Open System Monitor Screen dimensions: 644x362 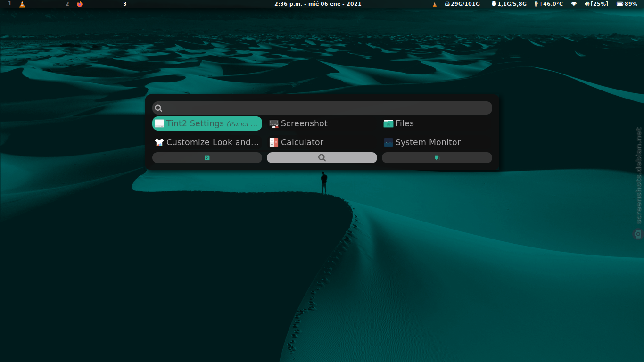pos(437,142)
